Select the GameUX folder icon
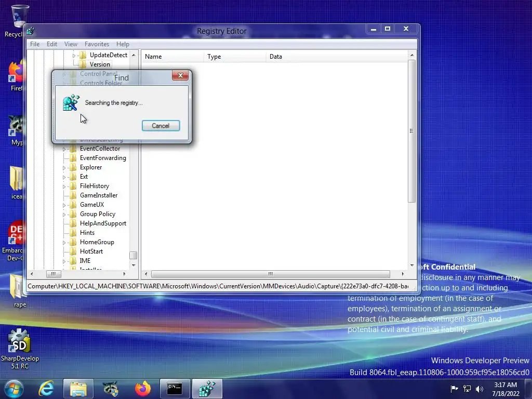The height and width of the screenshot is (399, 532). tap(73, 205)
